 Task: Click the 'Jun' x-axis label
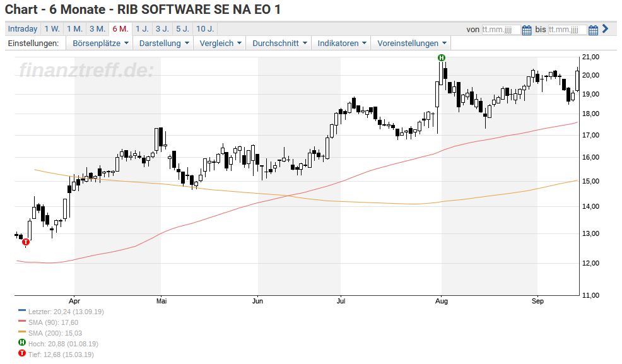(x=257, y=301)
